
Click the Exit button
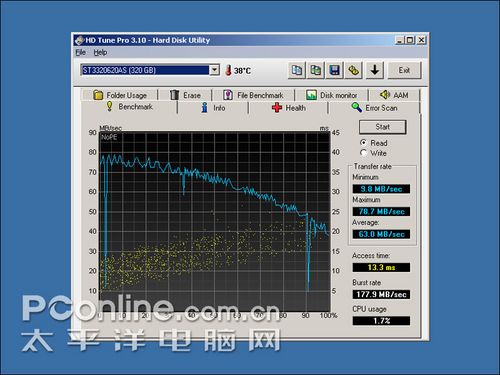click(404, 70)
